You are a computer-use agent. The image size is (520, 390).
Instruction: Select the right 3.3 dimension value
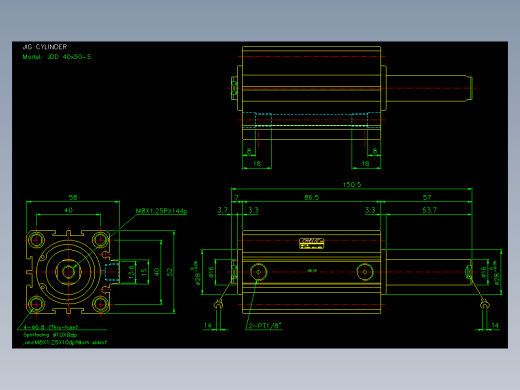[370, 210]
